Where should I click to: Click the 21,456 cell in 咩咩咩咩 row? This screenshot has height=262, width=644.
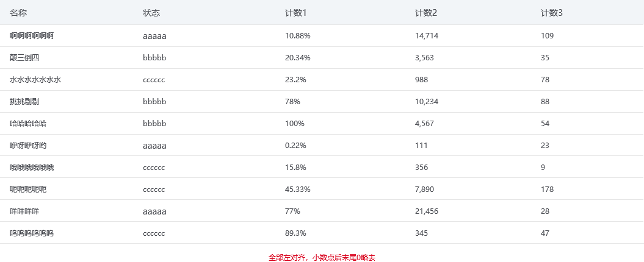point(426,211)
